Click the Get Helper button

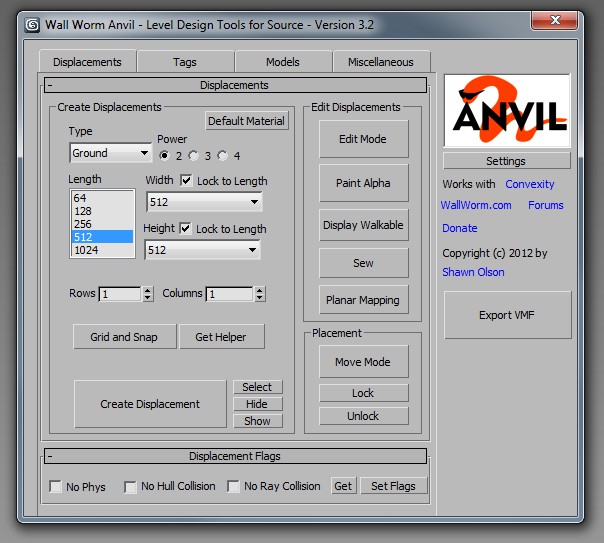coord(221,337)
